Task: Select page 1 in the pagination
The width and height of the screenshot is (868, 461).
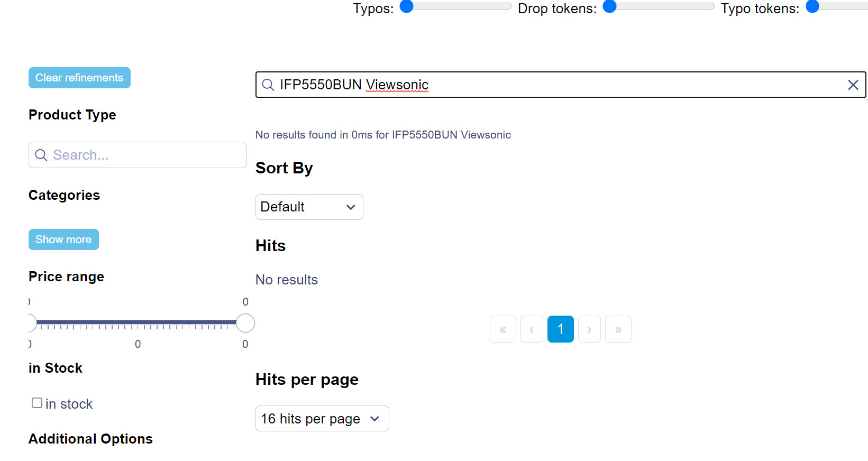Action: tap(560, 329)
